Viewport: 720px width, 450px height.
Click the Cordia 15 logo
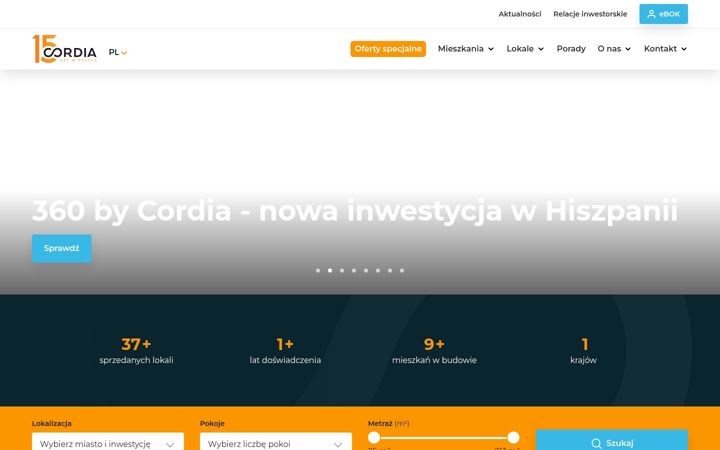pyautogui.click(x=64, y=49)
